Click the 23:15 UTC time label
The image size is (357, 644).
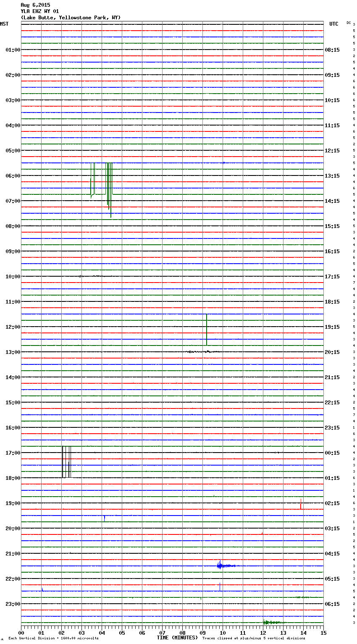pos(332,428)
